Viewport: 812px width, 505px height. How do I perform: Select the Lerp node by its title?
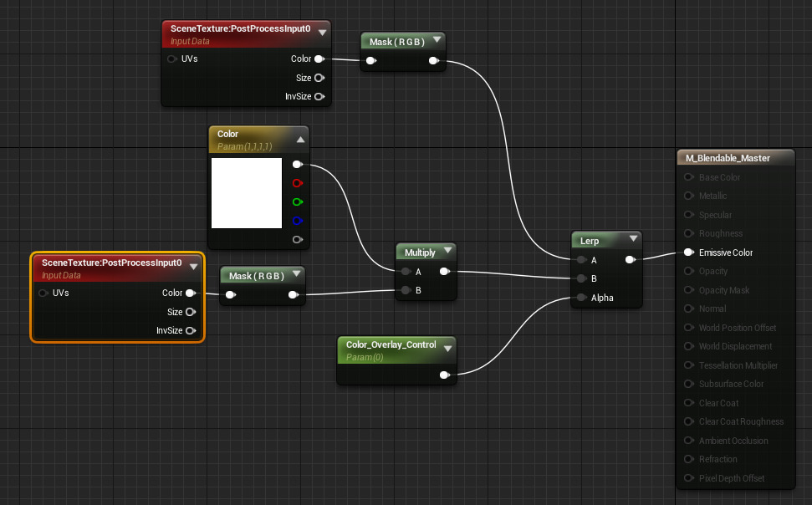click(590, 241)
